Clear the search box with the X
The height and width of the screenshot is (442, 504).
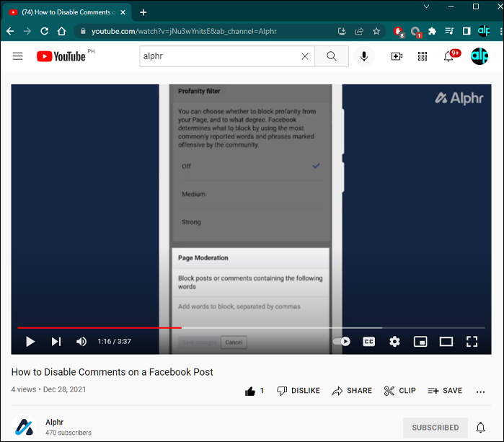[305, 56]
